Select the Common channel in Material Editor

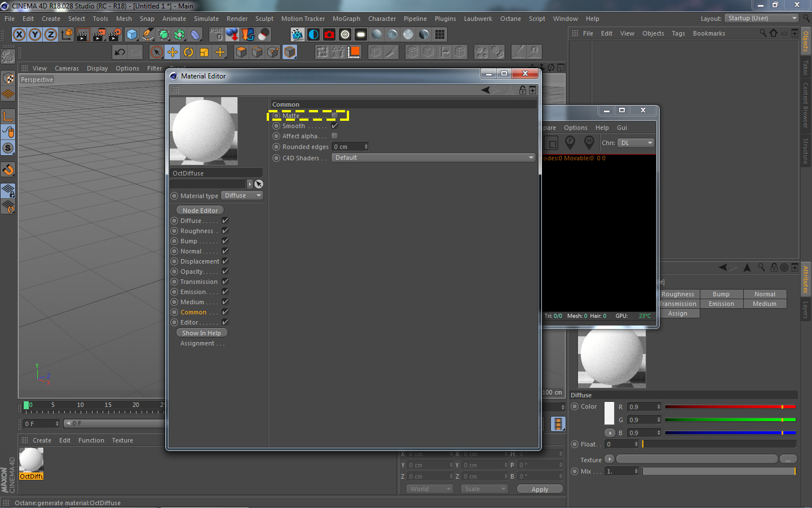193,312
